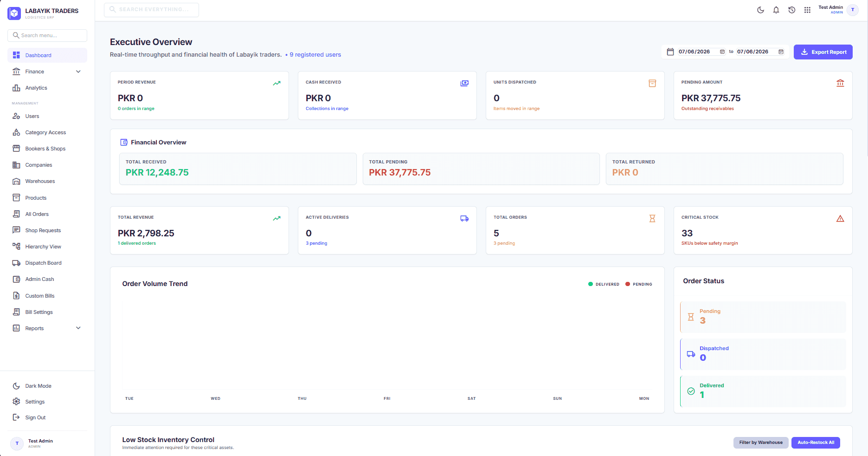Click "1 delivered orders" text
The width and height of the screenshot is (868, 456).
[x=137, y=243]
